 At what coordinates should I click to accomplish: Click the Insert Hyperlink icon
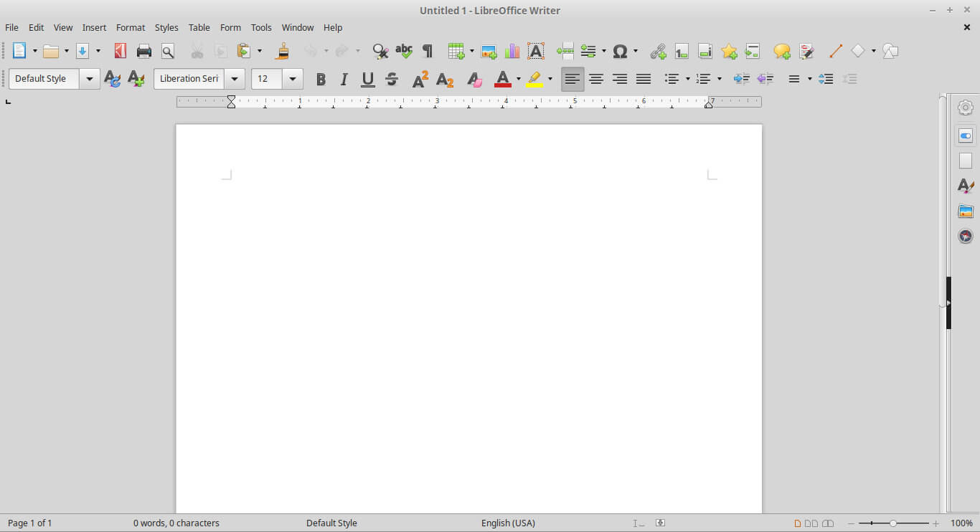tap(658, 51)
